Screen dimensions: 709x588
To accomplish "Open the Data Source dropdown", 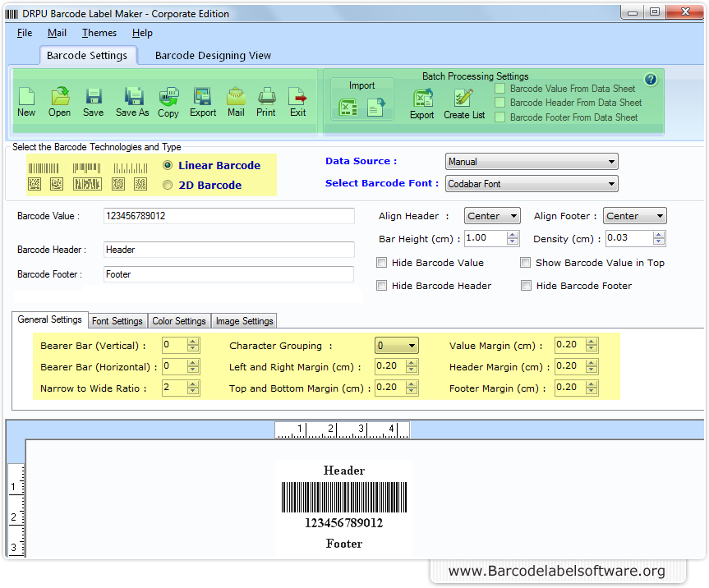I will click(532, 162).
